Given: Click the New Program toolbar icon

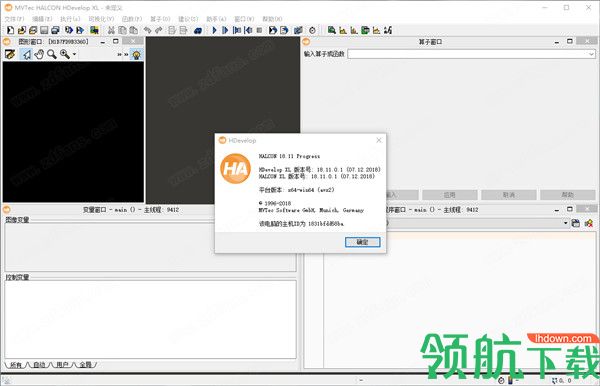Looking at the screenshot, I should coord(10,30).
